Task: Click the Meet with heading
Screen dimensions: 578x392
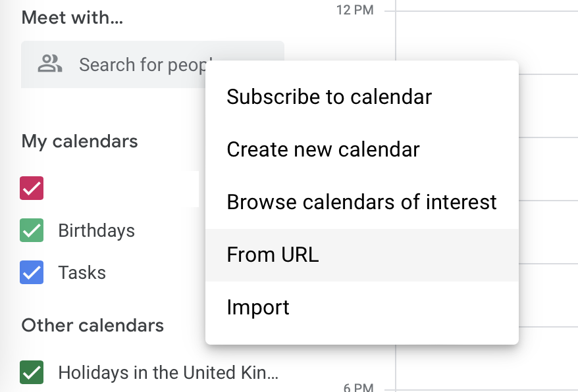Action: tap(72, 18)
